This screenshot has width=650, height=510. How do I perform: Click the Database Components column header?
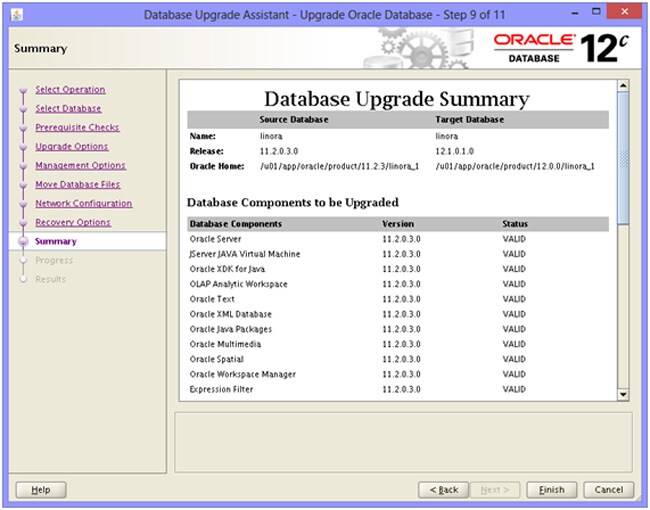pyautogui.click(x=235, y=224)
